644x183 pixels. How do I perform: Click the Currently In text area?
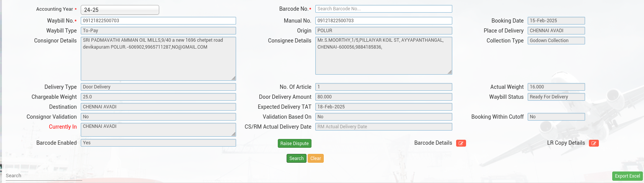click(x=158, y=129)
